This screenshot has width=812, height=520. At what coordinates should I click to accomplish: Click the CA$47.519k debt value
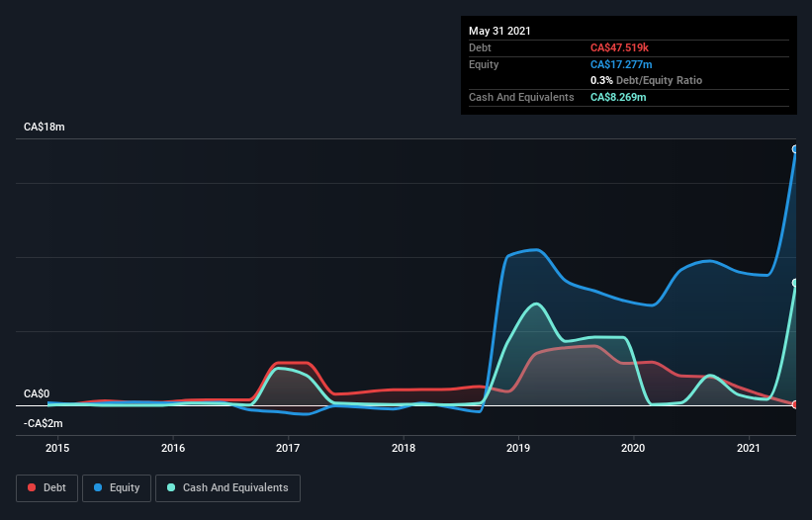point(619,47)
